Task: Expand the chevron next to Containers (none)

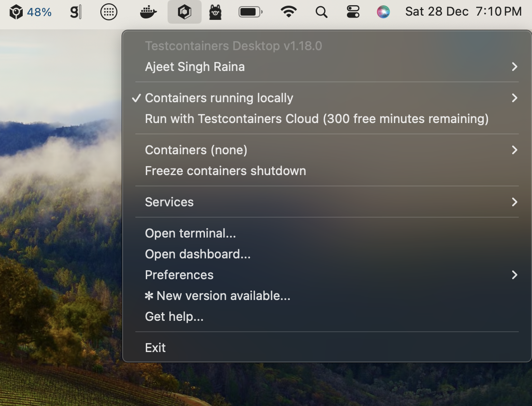Action: [x=514, y=150]
